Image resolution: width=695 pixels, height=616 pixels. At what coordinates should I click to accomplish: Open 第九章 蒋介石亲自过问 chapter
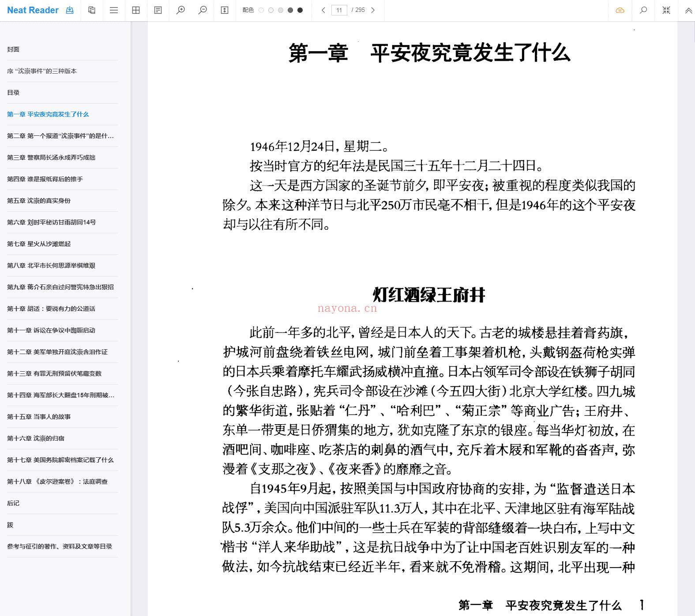[63, 287]
